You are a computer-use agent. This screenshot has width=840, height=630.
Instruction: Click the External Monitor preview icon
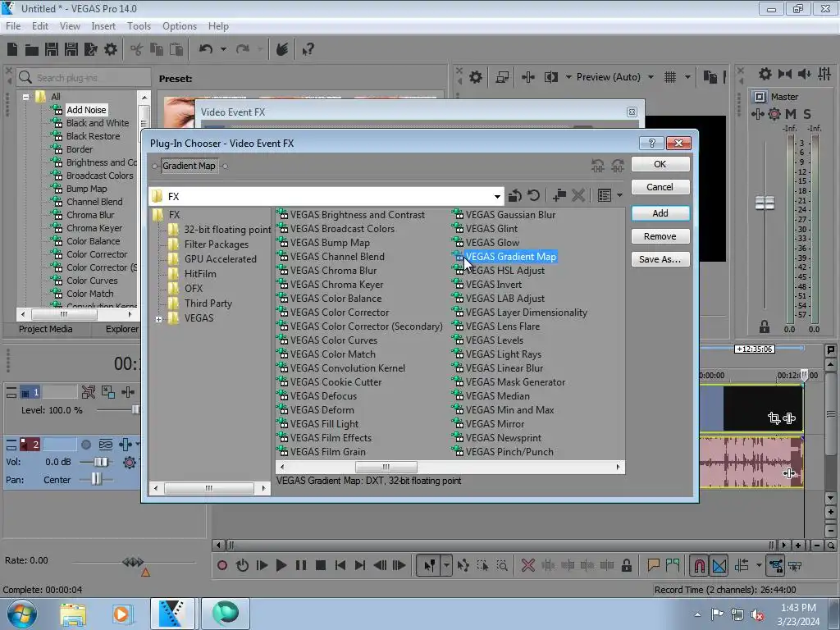tap(502, 77)
